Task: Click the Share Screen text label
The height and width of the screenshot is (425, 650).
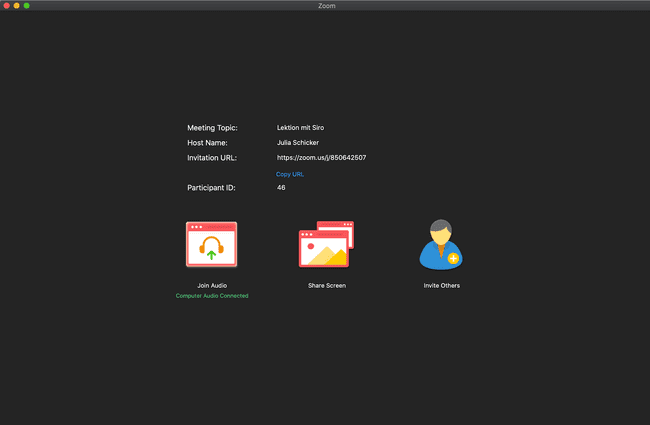Action: [326, 286]
